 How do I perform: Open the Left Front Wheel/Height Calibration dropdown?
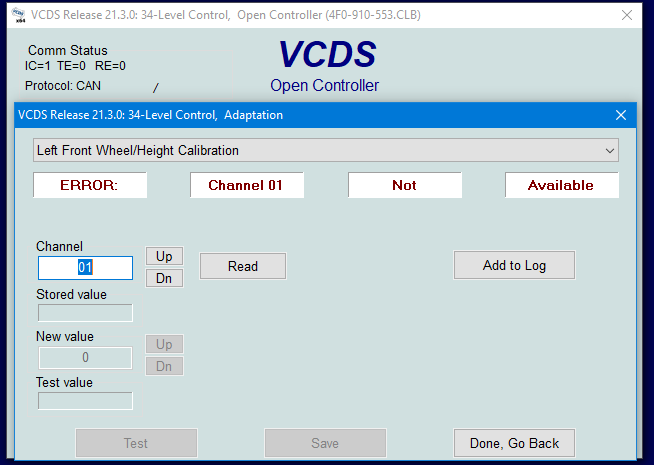click(x=326, y=150)
